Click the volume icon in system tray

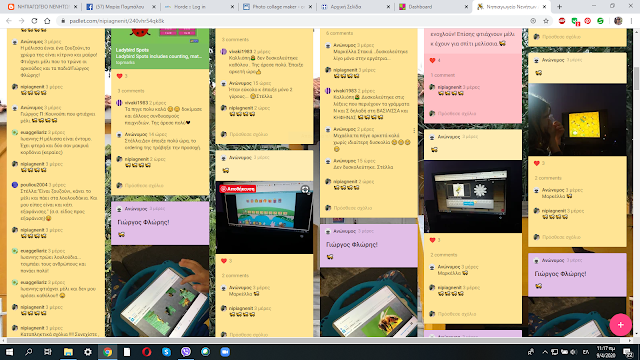click(x=573, y=352)
